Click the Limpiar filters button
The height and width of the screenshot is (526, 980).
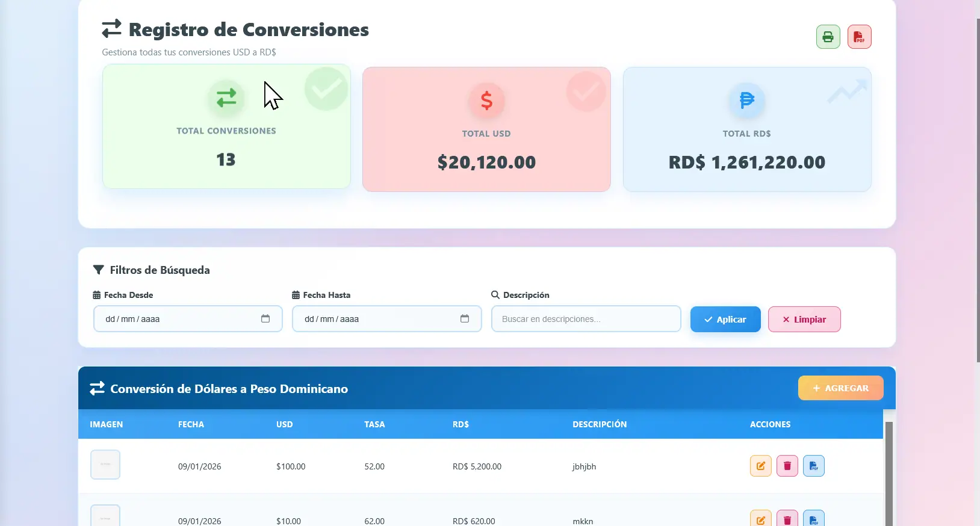pyautogui.click(x=804, y=319)
